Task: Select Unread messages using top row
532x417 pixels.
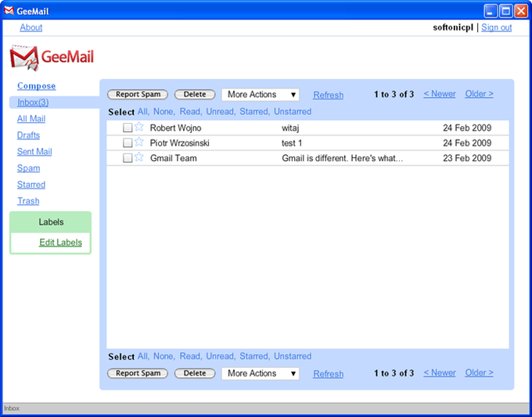Action: coord(221,112)
